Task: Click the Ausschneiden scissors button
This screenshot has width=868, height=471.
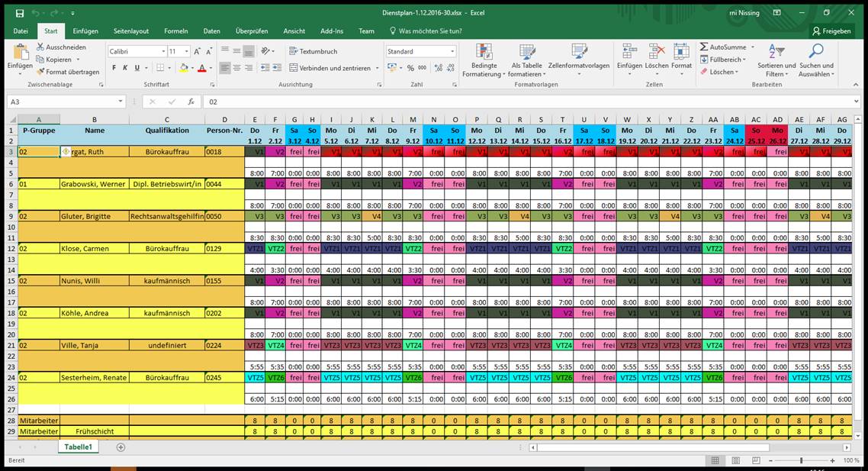Action: [61, 47]
